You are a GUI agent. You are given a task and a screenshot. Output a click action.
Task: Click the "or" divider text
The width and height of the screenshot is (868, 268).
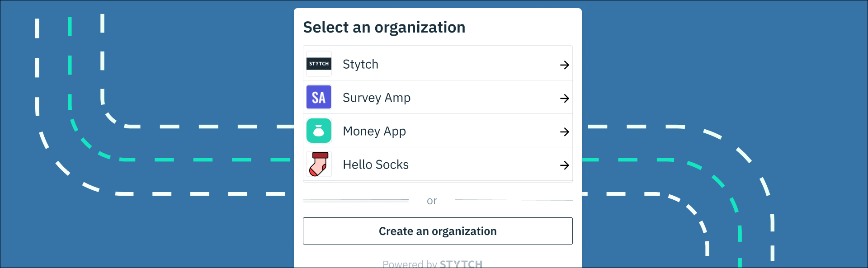[x=432, y=201]
